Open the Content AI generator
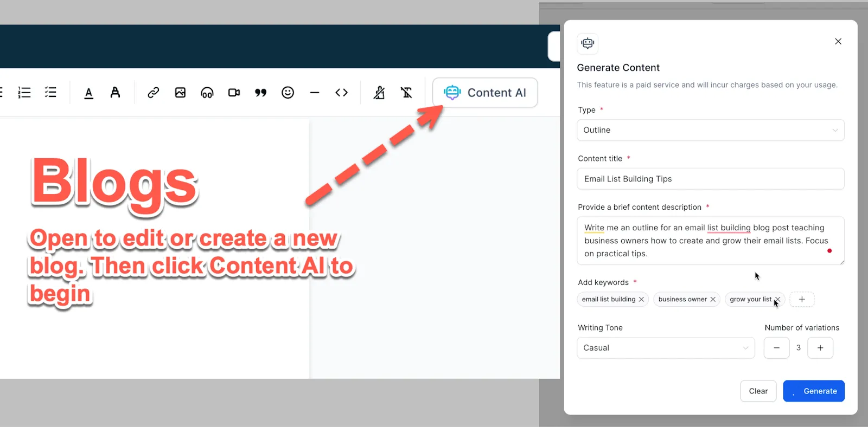 [x=485, y=93]
